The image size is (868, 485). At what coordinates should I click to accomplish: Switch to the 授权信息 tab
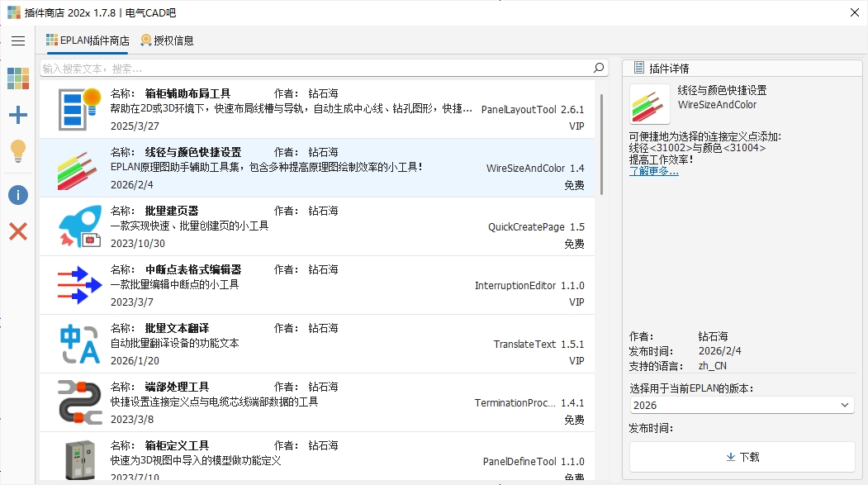pos(167,40)
